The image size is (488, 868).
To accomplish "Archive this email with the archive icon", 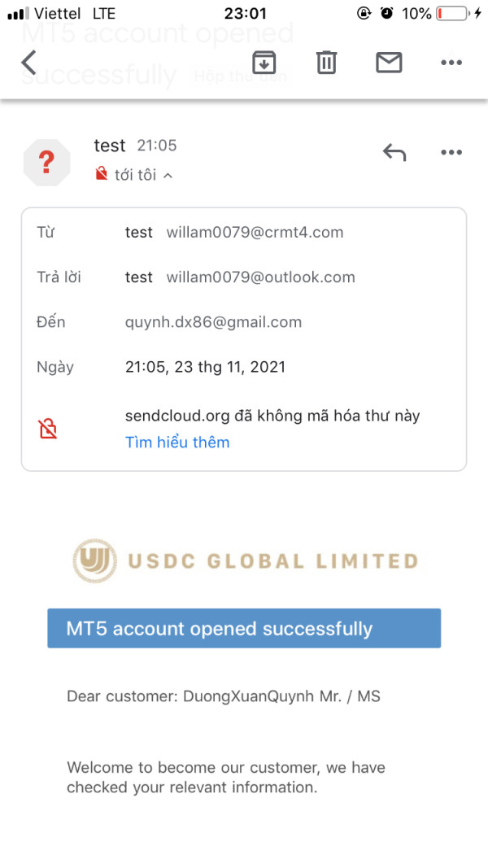I will 264,63.
